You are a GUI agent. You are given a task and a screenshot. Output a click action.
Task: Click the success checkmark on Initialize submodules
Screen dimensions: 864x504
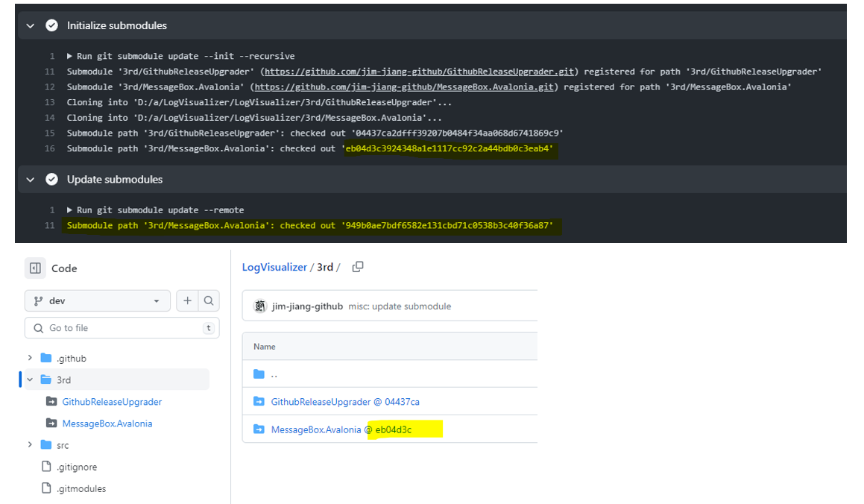point(51,25)
